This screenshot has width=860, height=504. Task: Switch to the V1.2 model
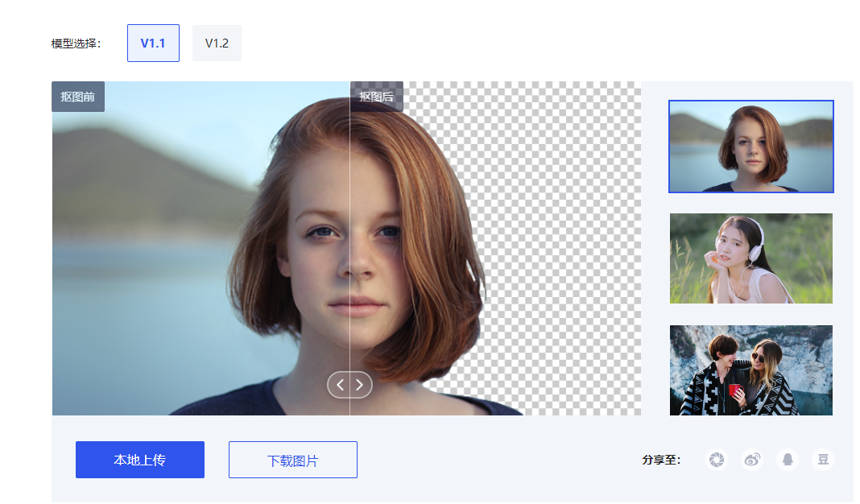tap(217, 43)
